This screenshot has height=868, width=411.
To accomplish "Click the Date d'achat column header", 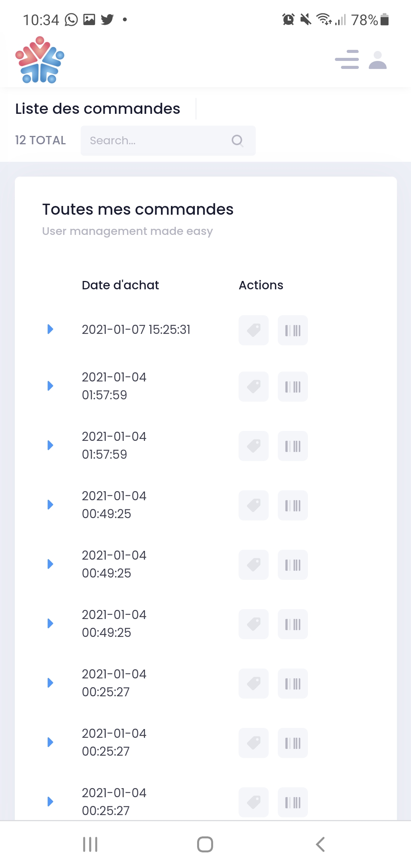I will point(120,285).
